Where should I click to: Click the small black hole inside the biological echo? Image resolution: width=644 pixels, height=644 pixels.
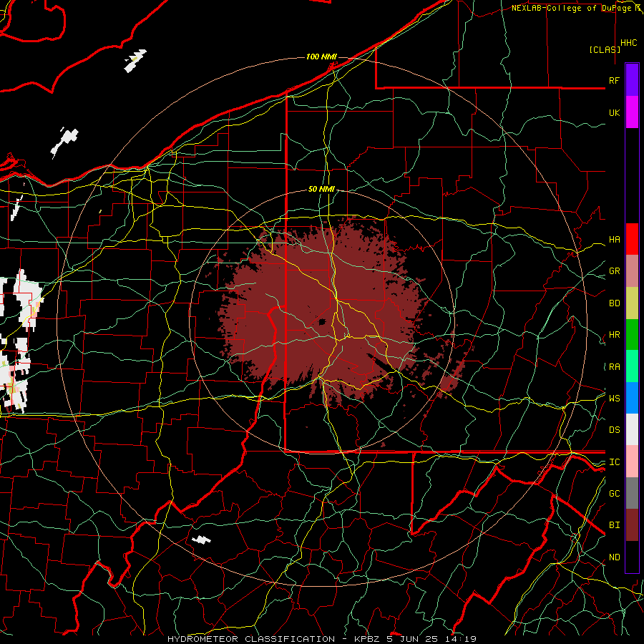click(323, 321)
